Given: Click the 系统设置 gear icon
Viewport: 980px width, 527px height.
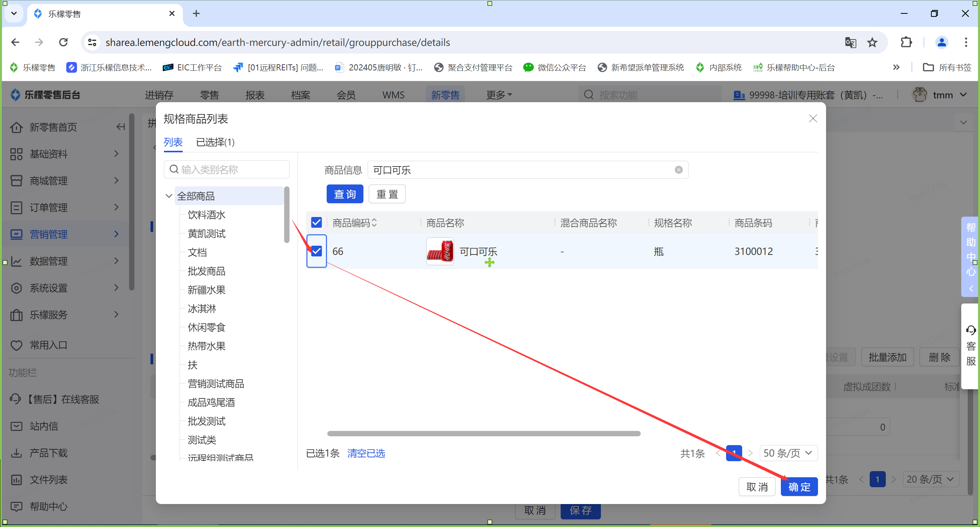Looking at the screenshot, I should click(16, 288).
